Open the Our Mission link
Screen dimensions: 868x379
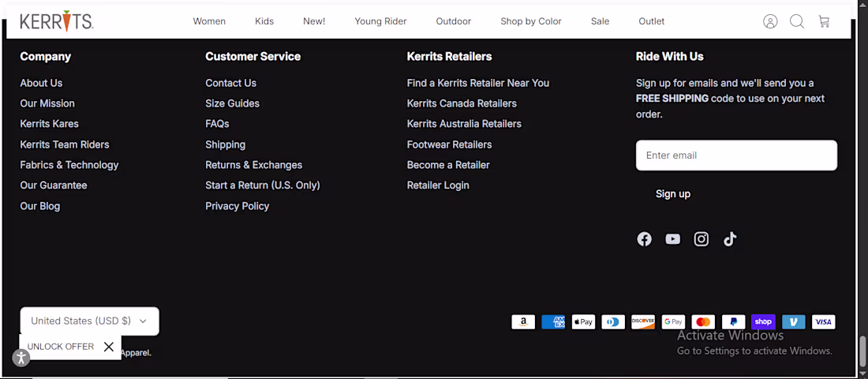click(47, 103)
